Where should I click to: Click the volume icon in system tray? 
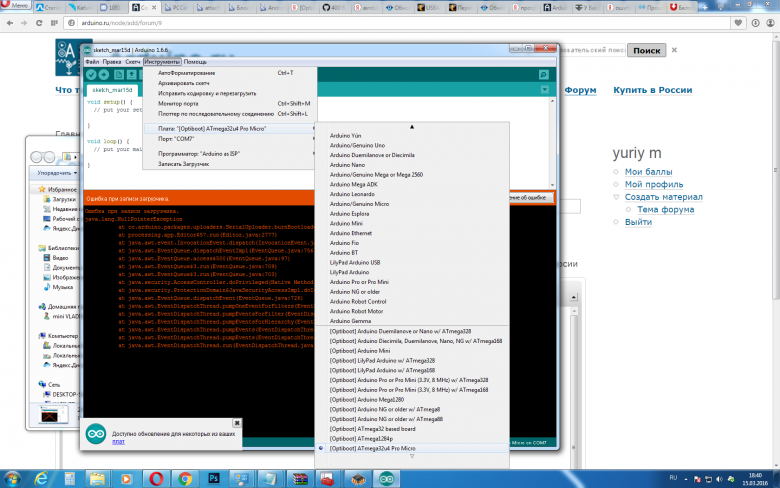pyautogui.click(x=719, y=479)
